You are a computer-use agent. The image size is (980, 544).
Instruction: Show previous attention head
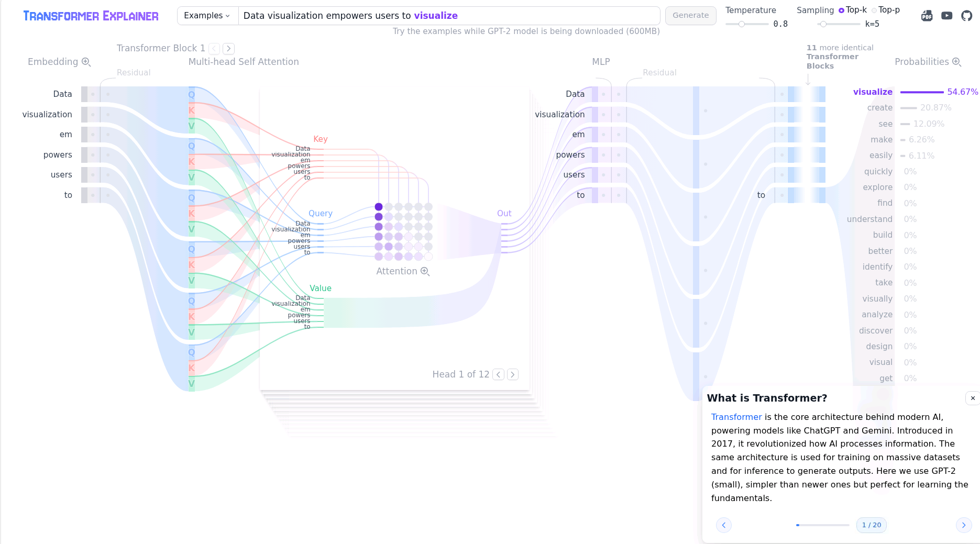click(x=499, y=374)
